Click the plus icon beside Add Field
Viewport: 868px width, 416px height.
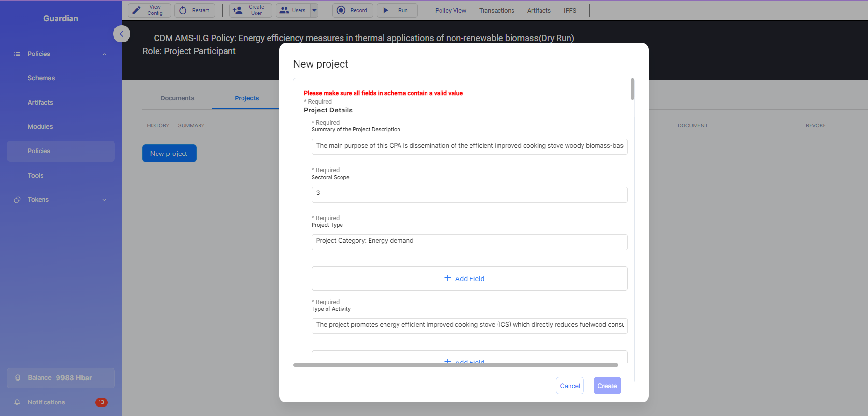448,278
